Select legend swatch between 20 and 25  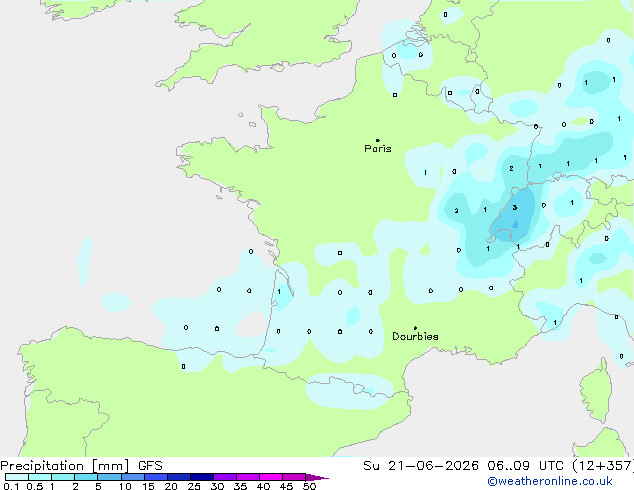pos(179,477)
